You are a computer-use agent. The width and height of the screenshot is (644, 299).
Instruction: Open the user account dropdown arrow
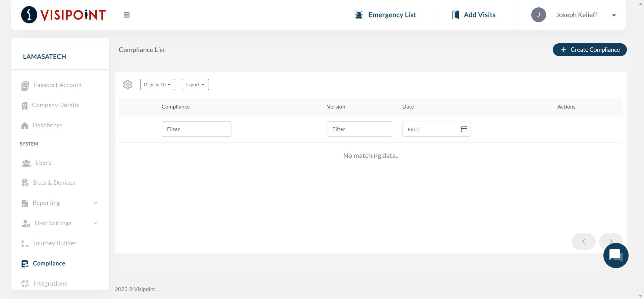614,15
